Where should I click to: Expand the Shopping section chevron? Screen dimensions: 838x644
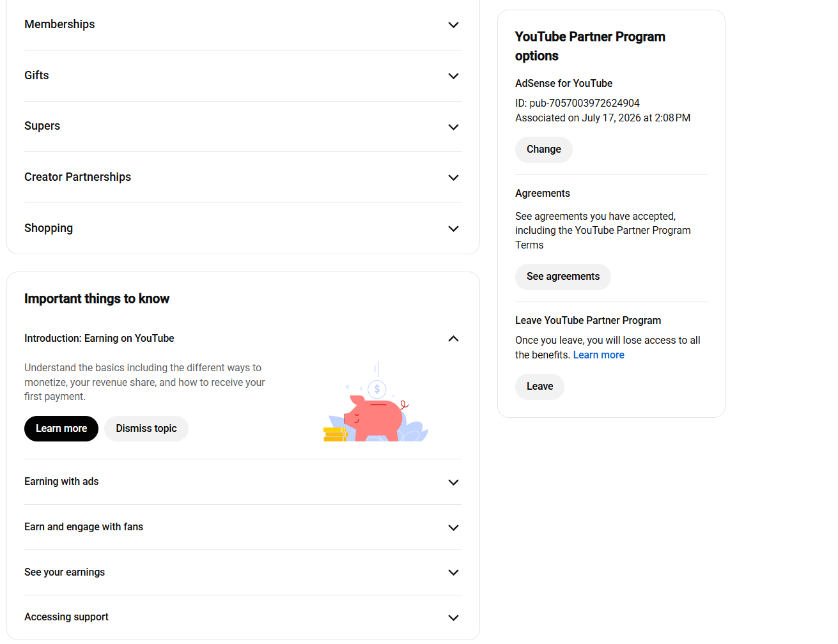pyautogui.click(x=453, y=229)
